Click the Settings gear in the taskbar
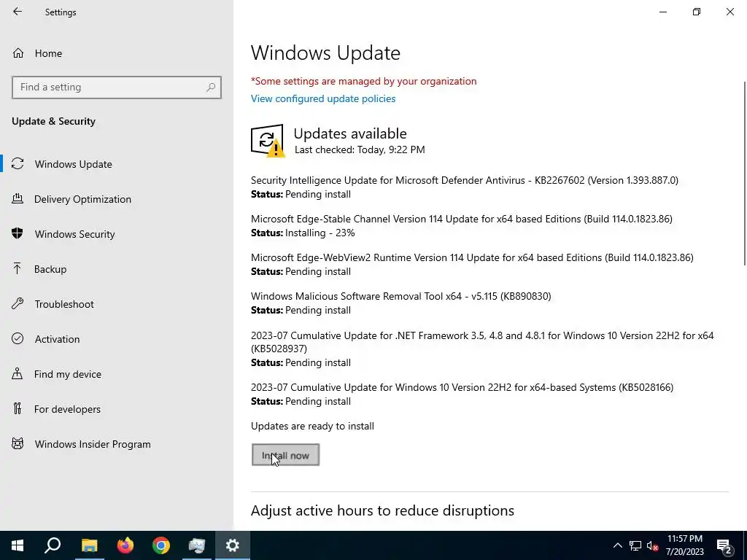The height and width of the screenshot is (560, 747). click(233, 545)
